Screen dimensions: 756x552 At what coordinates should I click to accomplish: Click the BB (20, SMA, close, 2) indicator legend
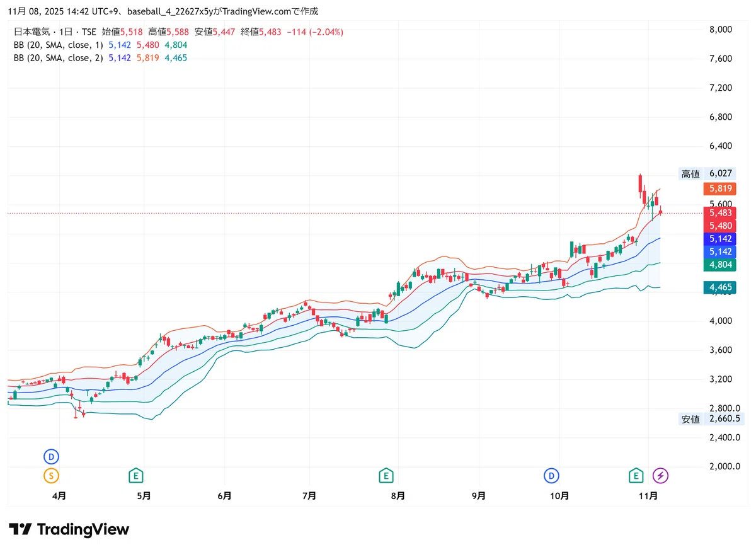(x=58, y=58)
